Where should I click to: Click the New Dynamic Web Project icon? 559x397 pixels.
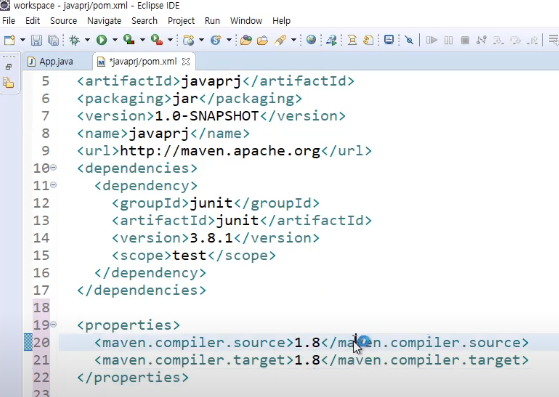click(x=188, y=40)
